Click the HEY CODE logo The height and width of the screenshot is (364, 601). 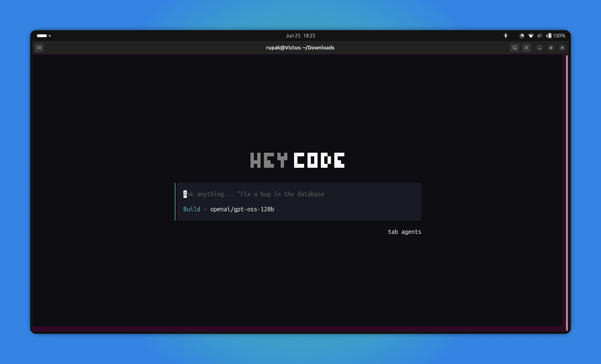(297, 160)
